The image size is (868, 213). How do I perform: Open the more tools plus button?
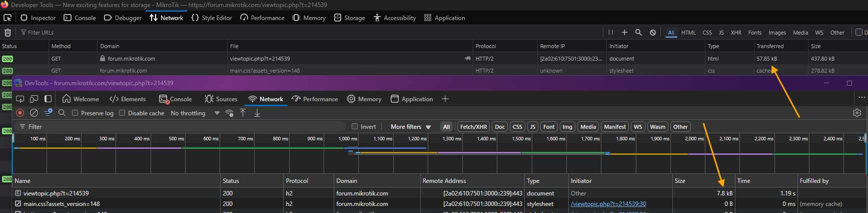tap(445, 99)
